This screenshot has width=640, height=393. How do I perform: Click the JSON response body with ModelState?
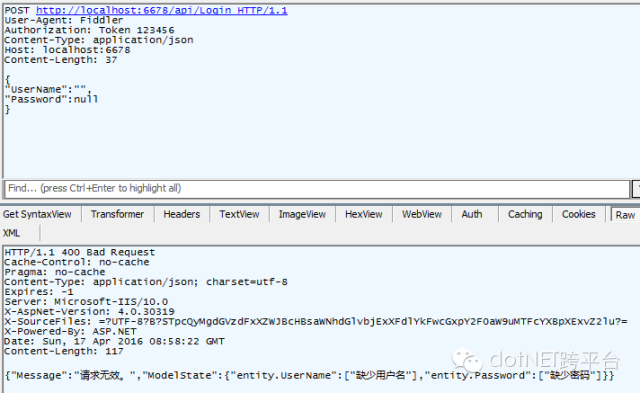tap(309, 375)
